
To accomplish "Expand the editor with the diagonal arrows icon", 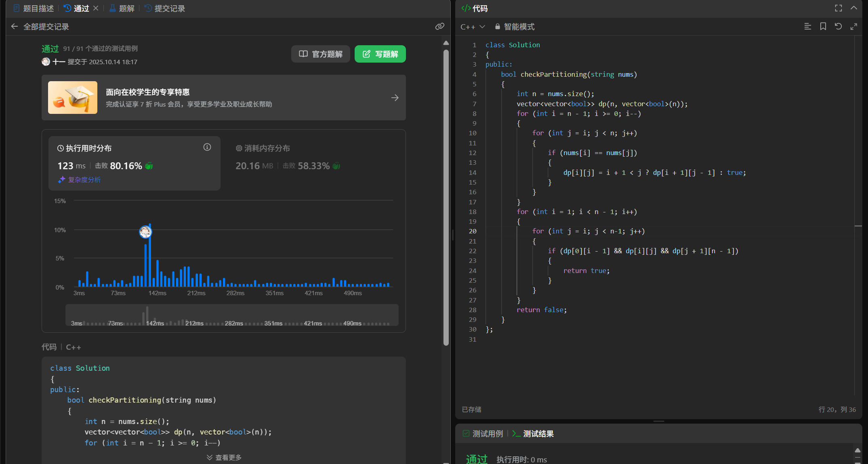I will [853, 27].
